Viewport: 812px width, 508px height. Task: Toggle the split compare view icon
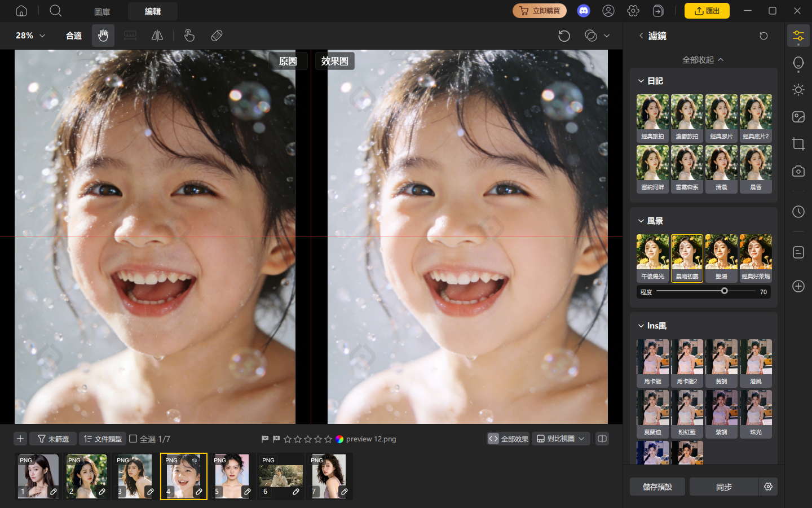click(602, 439)
